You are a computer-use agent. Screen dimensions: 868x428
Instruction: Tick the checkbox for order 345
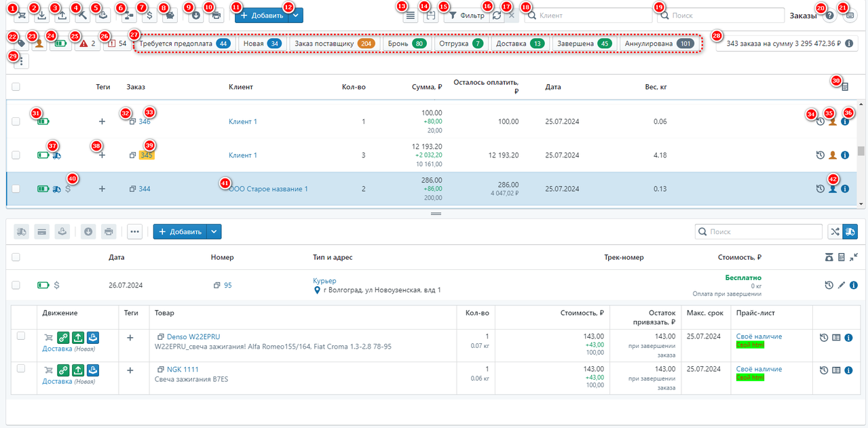tap(16, 155)
